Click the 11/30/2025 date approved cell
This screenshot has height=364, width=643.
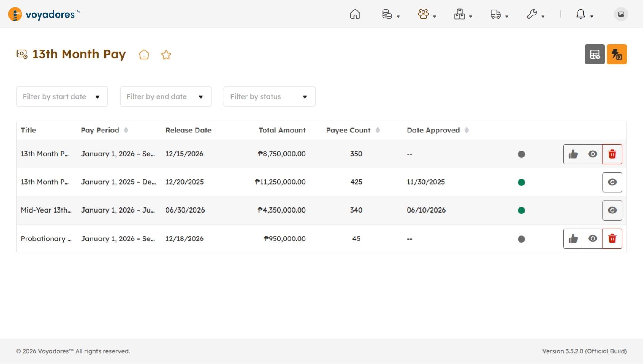(x=426, y=182)
